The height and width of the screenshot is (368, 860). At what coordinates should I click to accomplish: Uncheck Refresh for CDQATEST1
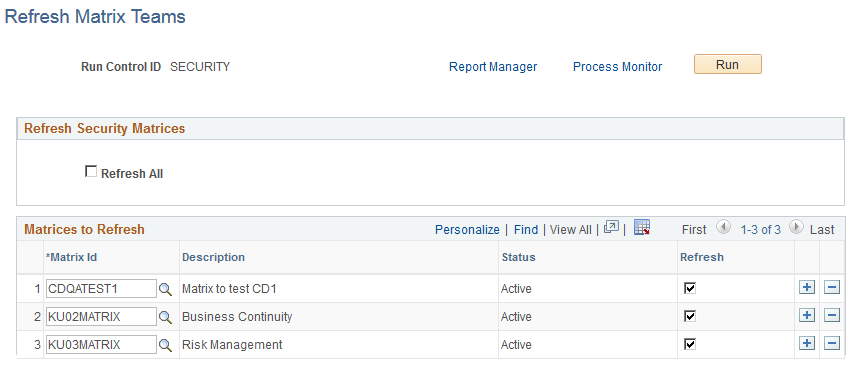(690, 288)
